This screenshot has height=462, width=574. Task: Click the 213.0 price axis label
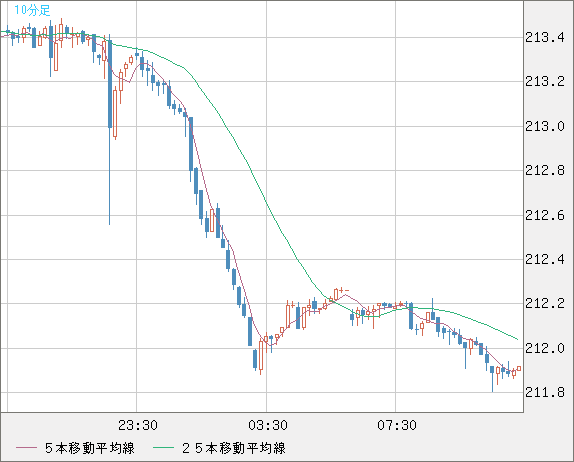click(545, 126)
